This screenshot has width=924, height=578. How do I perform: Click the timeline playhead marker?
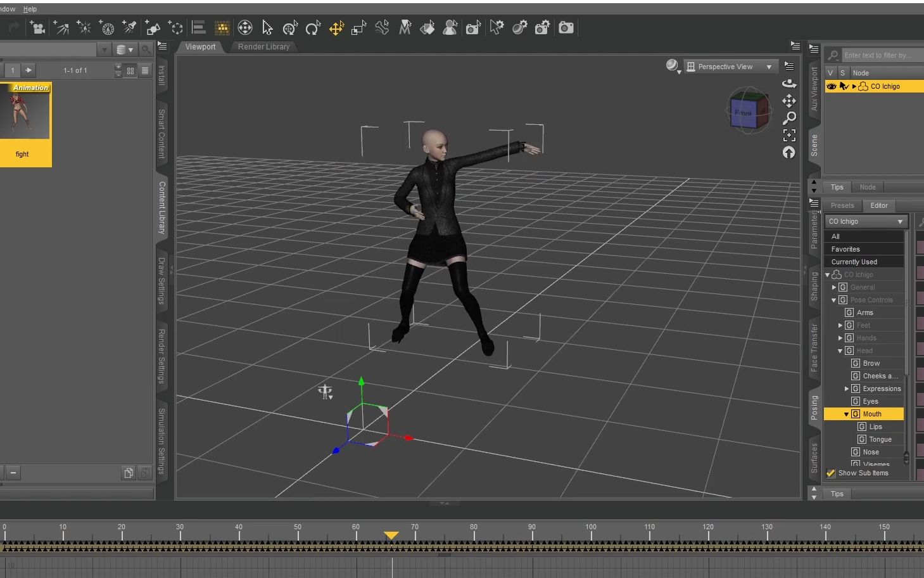(391, 536)
